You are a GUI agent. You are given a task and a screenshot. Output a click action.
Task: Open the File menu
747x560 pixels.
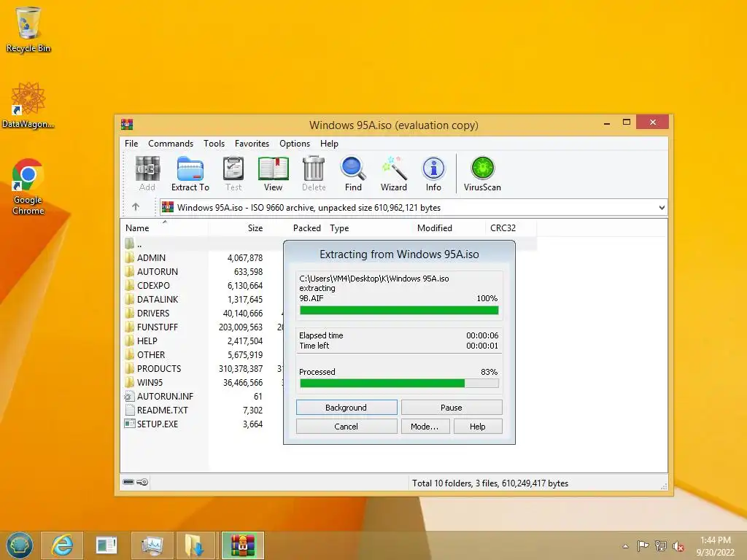click(x=131, y=144)
